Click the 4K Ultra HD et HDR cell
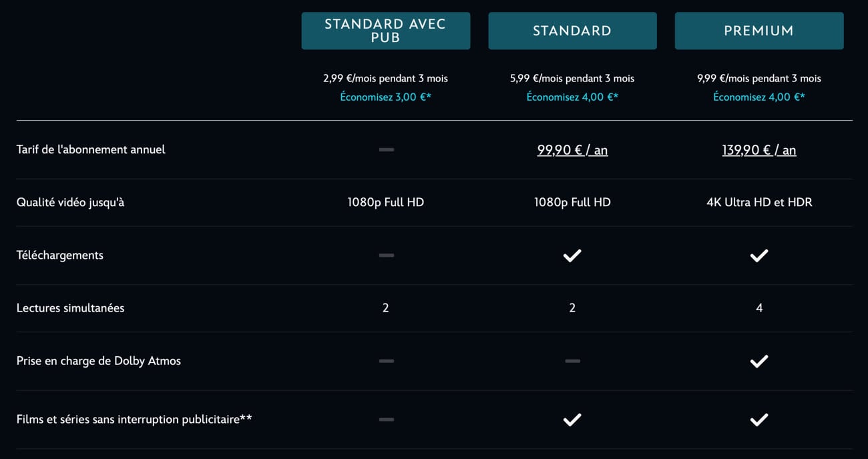The width and height of the screenshot is (868, 459). coord(759,202)
